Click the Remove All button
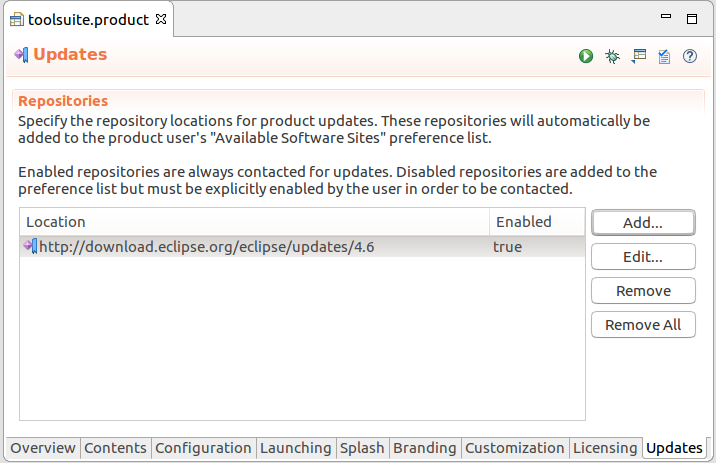Image resolution: width=716 pixels, height=463 pixels. pyautogui.click(x=643, y=325)
